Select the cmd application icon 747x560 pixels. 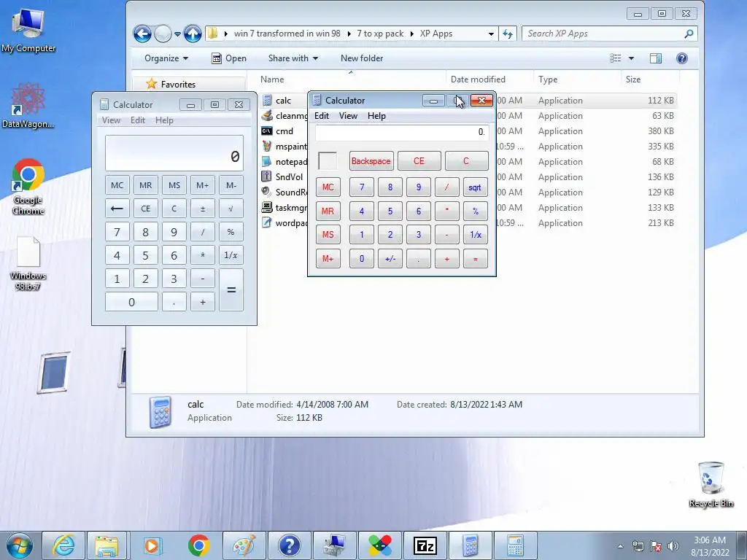point(267,131)
